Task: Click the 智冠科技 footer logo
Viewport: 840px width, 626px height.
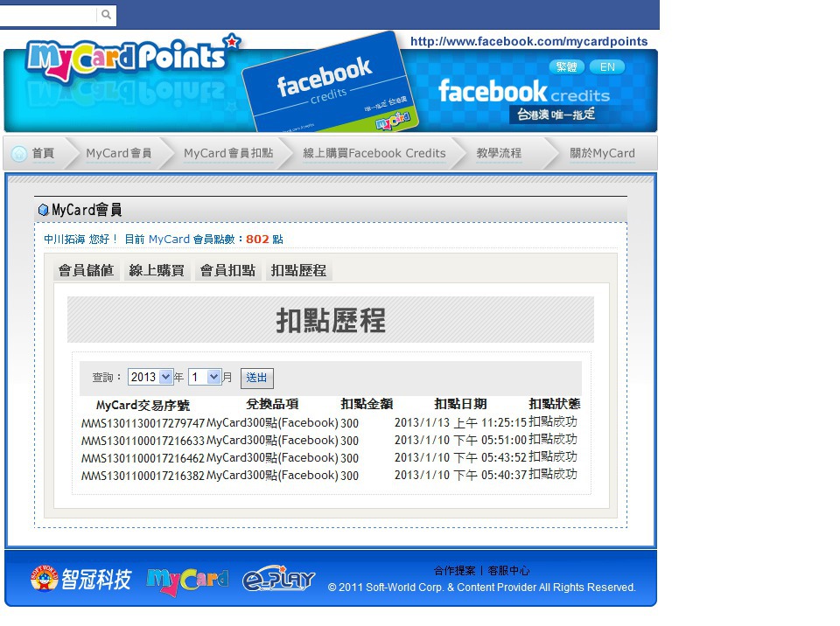Action: (x=80, y=579)
